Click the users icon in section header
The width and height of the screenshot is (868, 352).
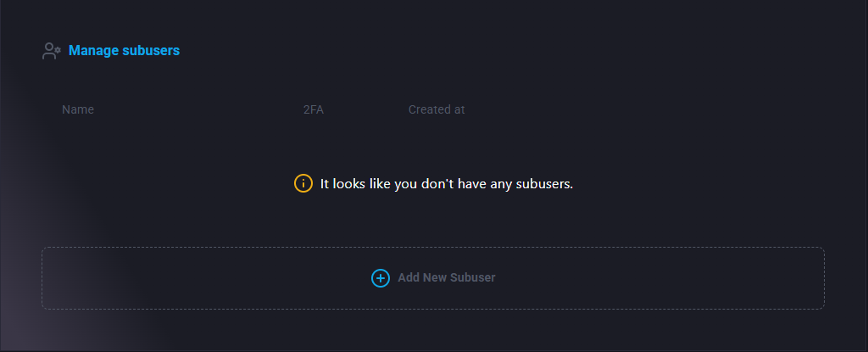tap(51, 51)
